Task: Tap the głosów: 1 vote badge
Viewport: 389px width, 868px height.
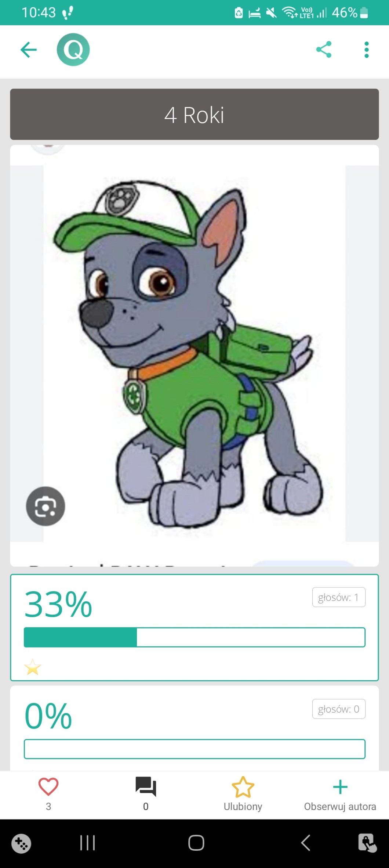Action: click(339, 597)
